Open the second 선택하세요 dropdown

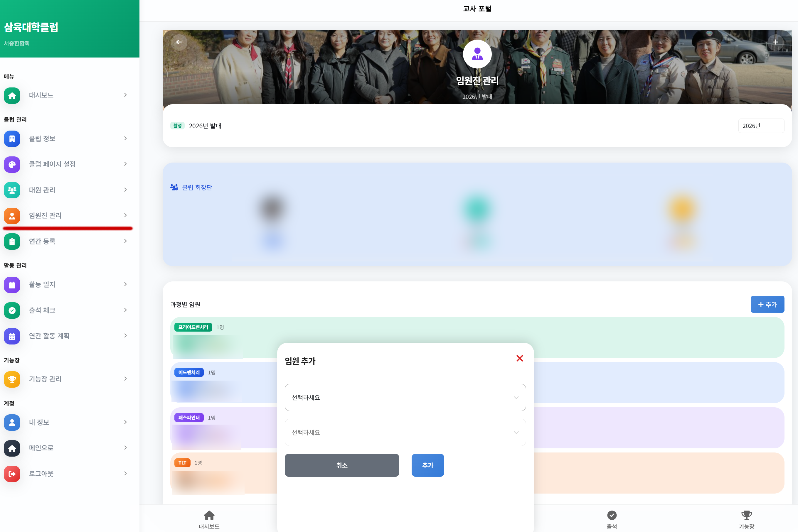point(405,432)
